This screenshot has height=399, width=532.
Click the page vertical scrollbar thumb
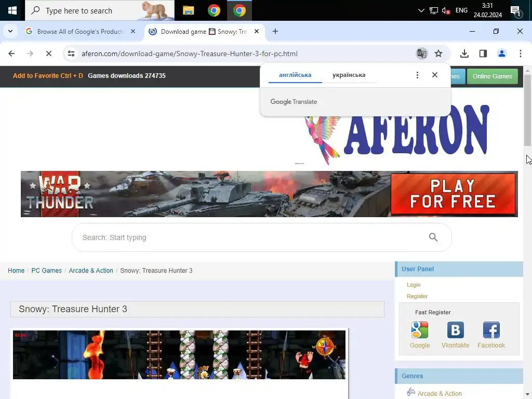click(x=527, y=111)
